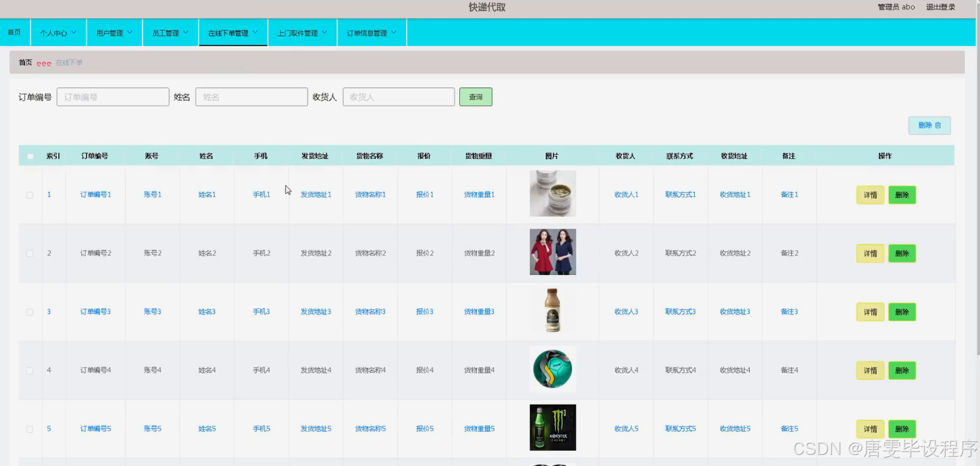Open 详情 for order row 1
The width and height of the screenshot is (980, 466).
point(870,195)
